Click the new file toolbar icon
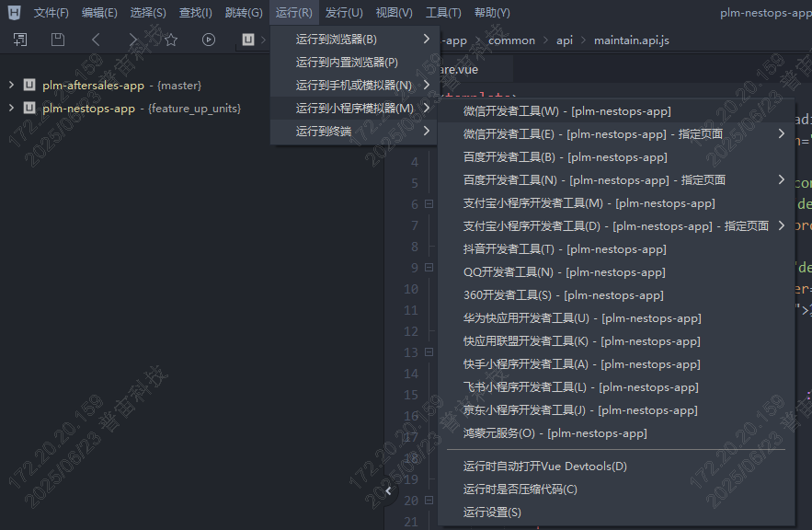This screenshot has width=812, height=530. tap(20, 40)
